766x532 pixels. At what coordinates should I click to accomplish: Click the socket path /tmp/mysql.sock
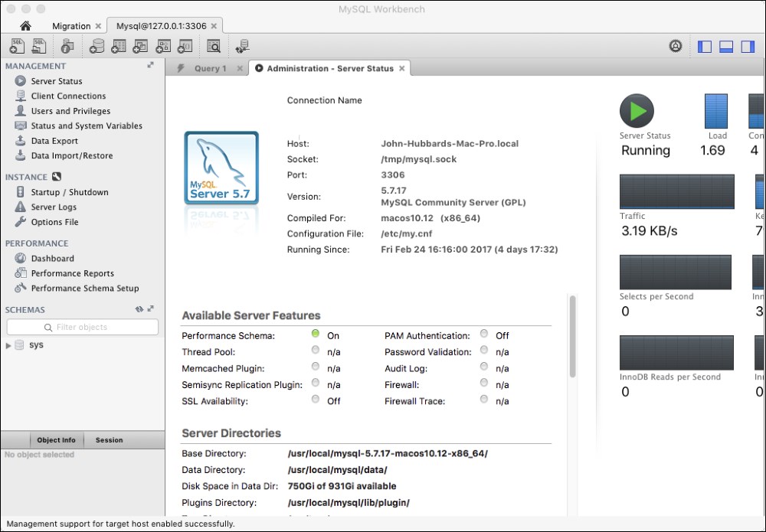(419, 159)
